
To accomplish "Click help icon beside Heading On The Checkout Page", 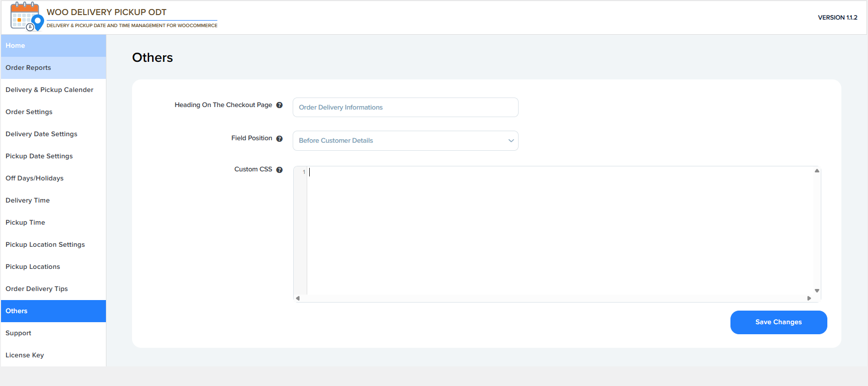I will (x=280, y=105).
